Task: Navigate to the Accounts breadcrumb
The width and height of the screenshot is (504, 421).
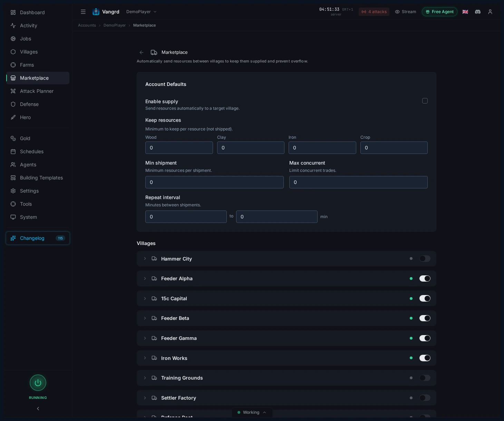Action: pyautogui.click(x=87, y=25)
